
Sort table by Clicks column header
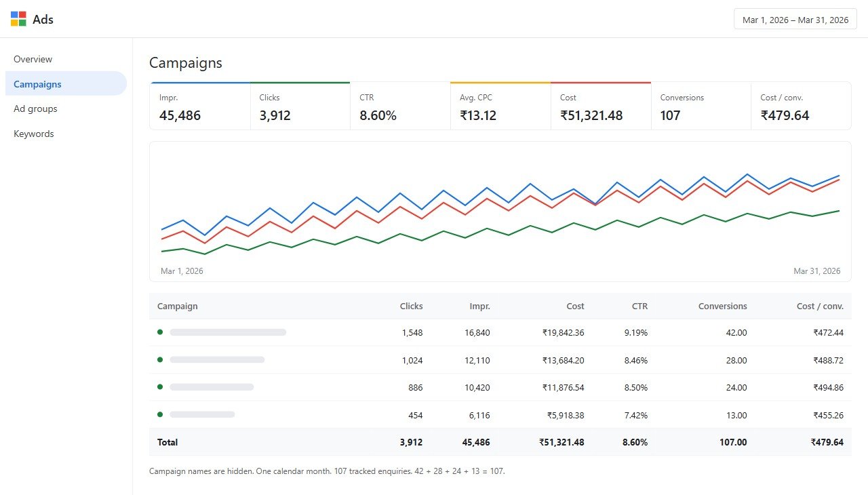click(412, 306)
